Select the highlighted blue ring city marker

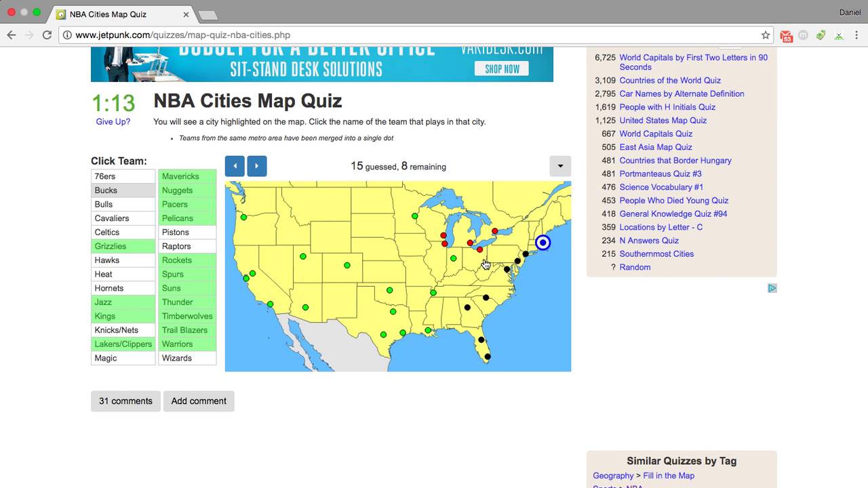(542, 243)
